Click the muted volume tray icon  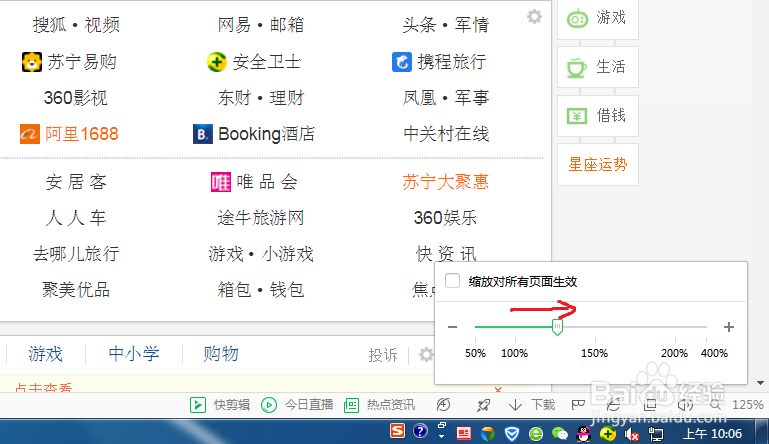point(631,434)
